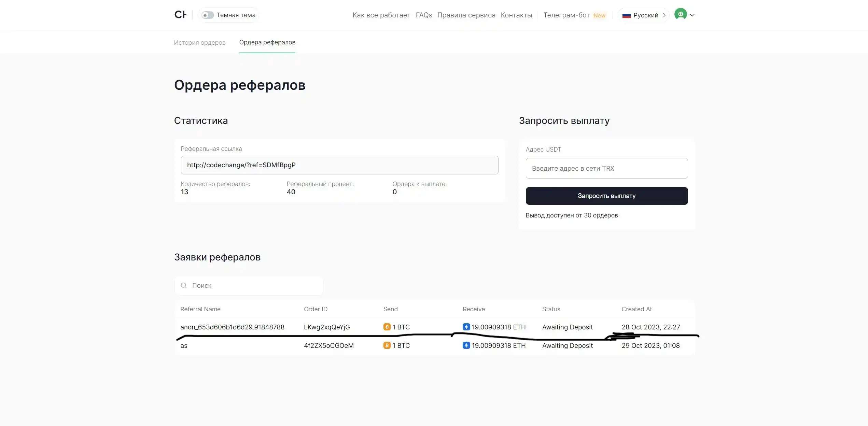Click date 29 Oct 2023, 01:08
The height and width of the screenshot is (426, 868).
pos(650,345)
